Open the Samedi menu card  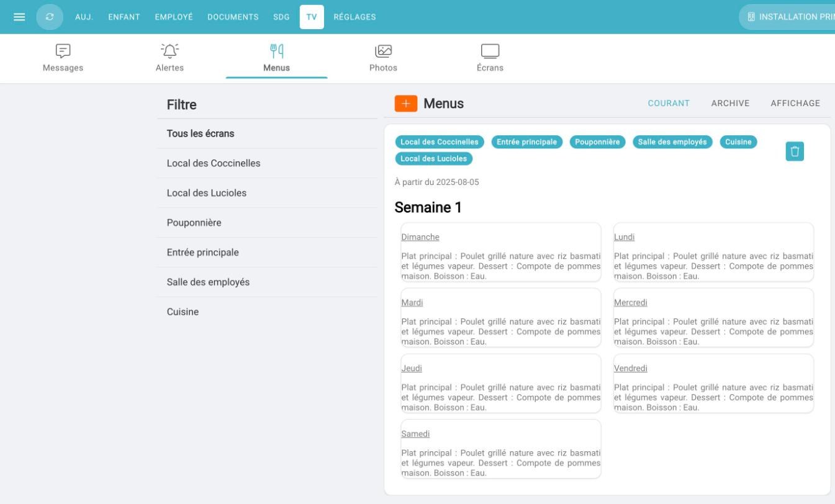(x=501, y=449)
